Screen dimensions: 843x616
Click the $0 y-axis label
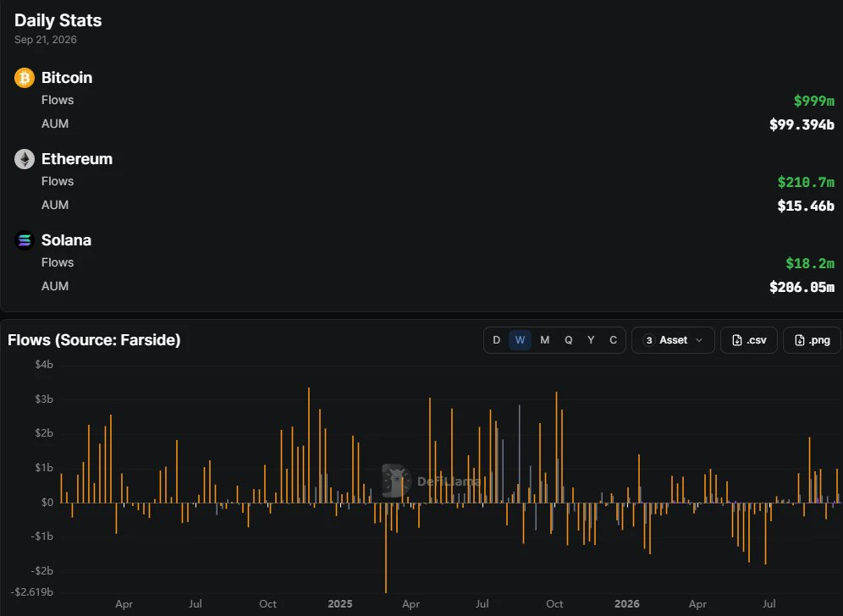(47, 503)
